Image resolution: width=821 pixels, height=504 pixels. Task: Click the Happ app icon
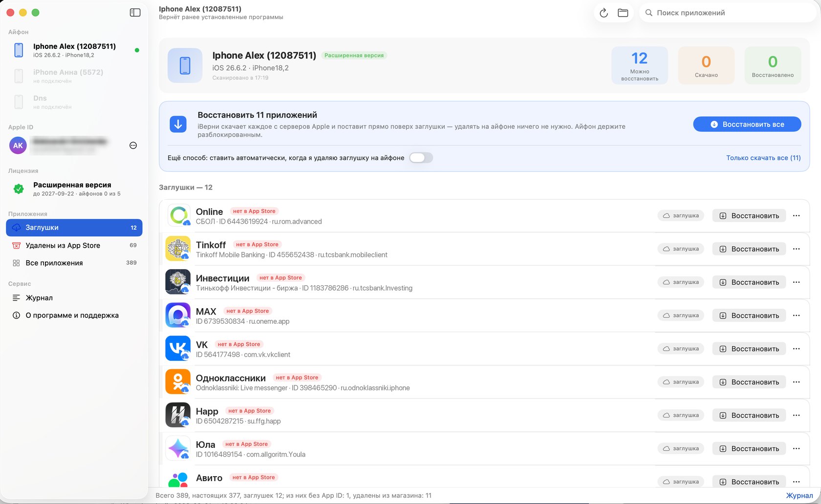point(178,415)
